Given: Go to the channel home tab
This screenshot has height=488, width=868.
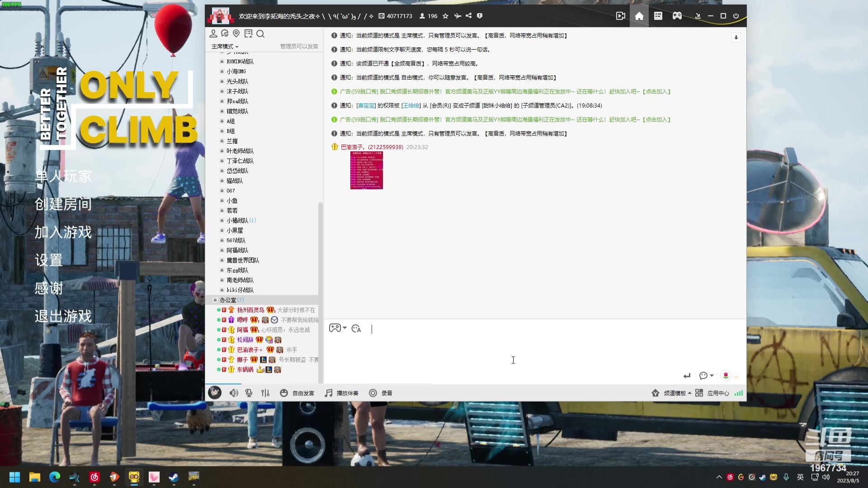Looking at the screenshot, I should click(639, 16).
